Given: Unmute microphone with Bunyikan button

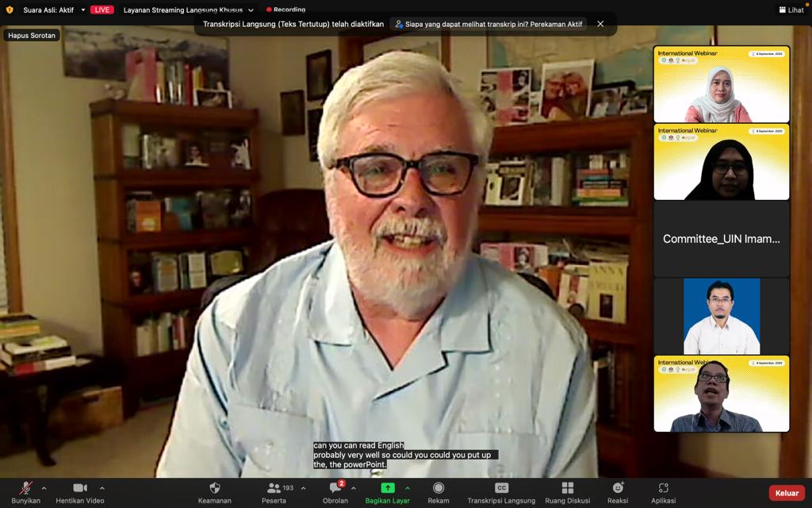Looking at the screenshot, I should [26, 488].
